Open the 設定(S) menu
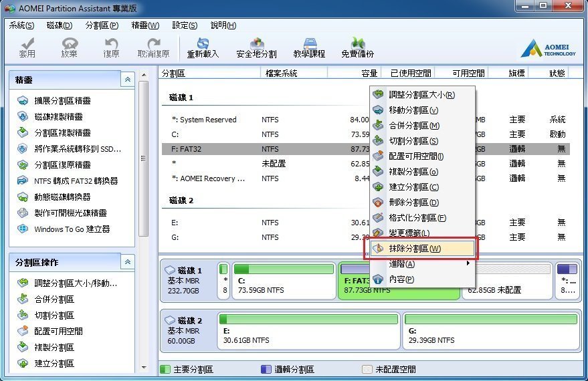 (x=185, y=25)
